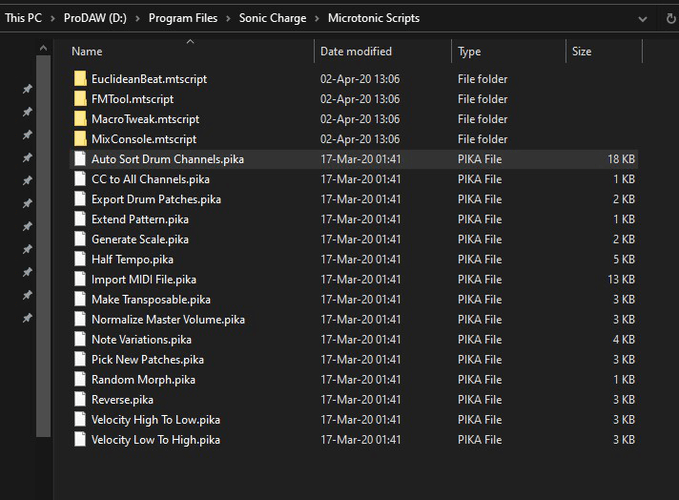This screenshot has height=500, width=679.
Task: Go to ProDAW (D:) in breadcrumb
Action: coord(95,18)
